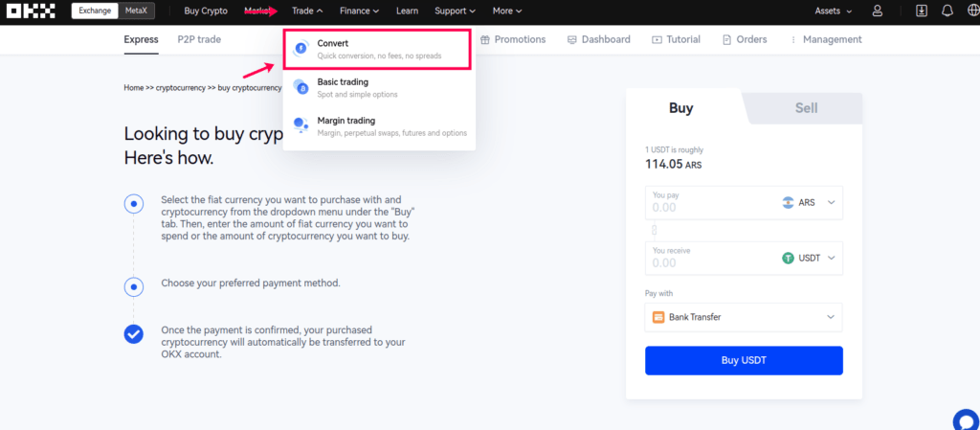This screenshot has width=980, height=430.
Task: Expand the Finance dropdown menu
Action: click(360, 11)
